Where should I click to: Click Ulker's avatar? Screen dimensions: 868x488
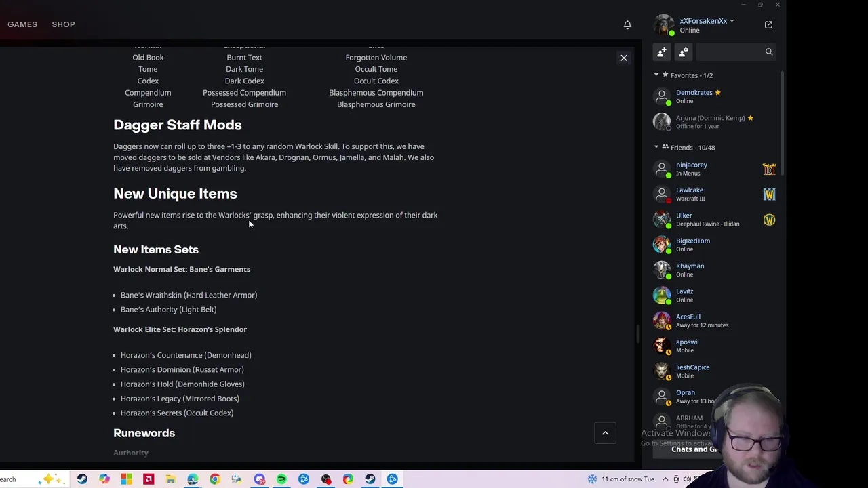662,220
